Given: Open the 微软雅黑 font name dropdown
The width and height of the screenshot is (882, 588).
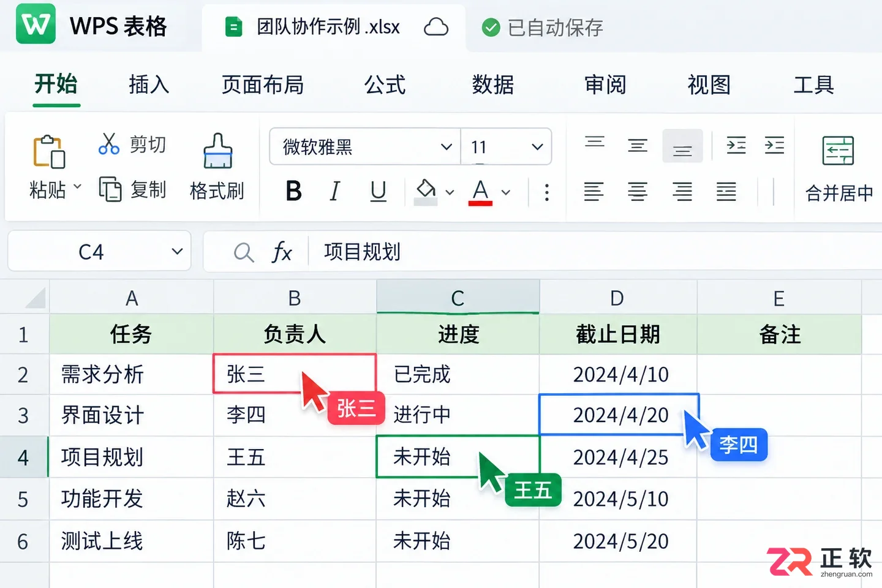Looking at the screenshot, I should (447, 147).
